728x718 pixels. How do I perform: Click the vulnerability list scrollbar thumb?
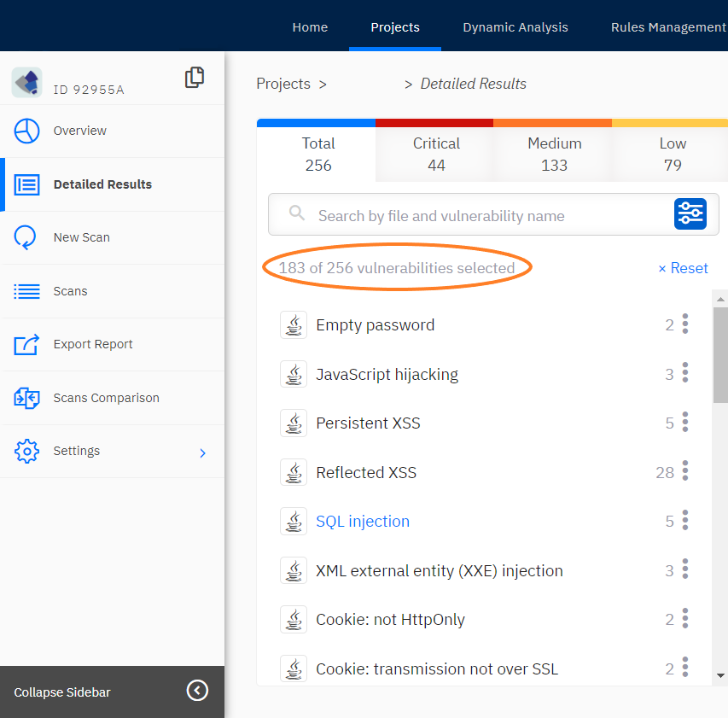click(x=720, y=355)
